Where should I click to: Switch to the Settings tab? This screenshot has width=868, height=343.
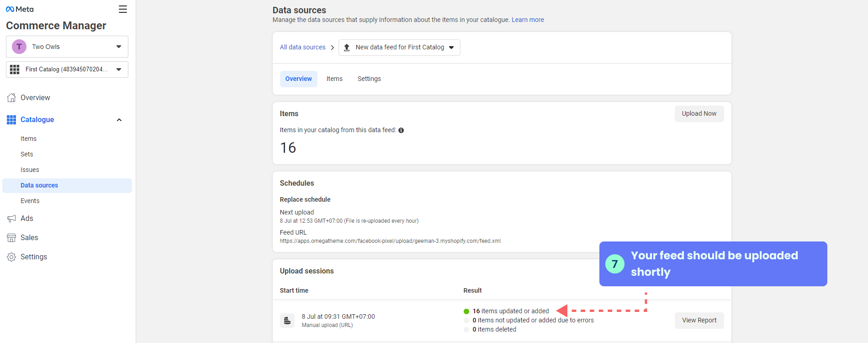click(369, 79)
